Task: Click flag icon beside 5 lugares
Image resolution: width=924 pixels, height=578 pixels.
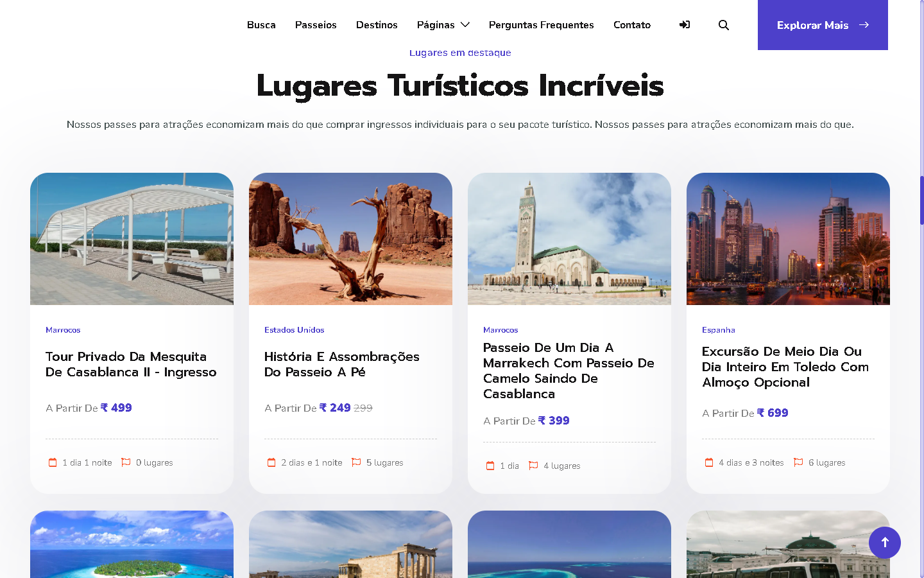Action: (x=356, y=462)
